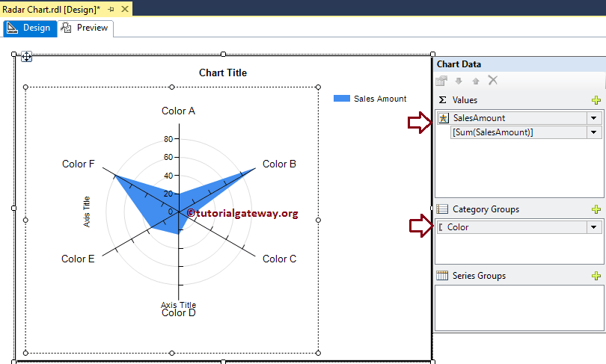The width and height of the screenshot is (606, 364).
Task: Close the Radar Chart.rdl tab
Action: tap(125, 9)
